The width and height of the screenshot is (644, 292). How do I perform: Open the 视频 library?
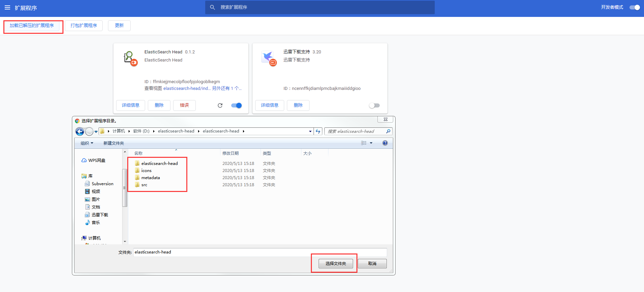(92, 192)
